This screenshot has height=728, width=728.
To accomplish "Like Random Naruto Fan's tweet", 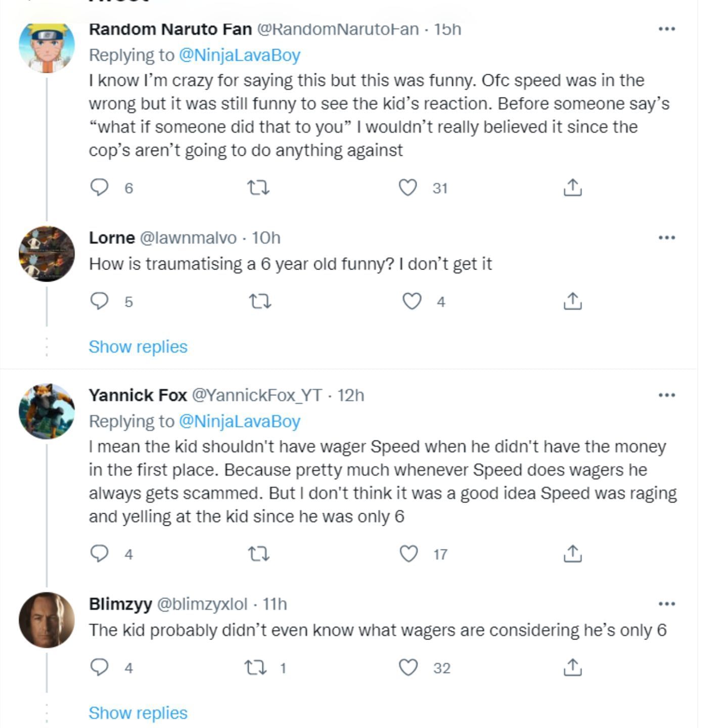I will click(408, 188).
